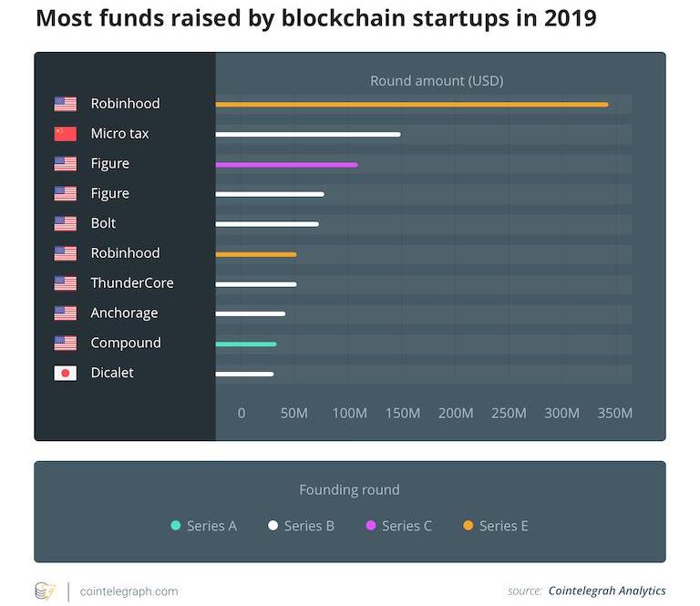700x606 pixels.
Task: Click the teal Compound bar
Action: [x=245, y=344]
